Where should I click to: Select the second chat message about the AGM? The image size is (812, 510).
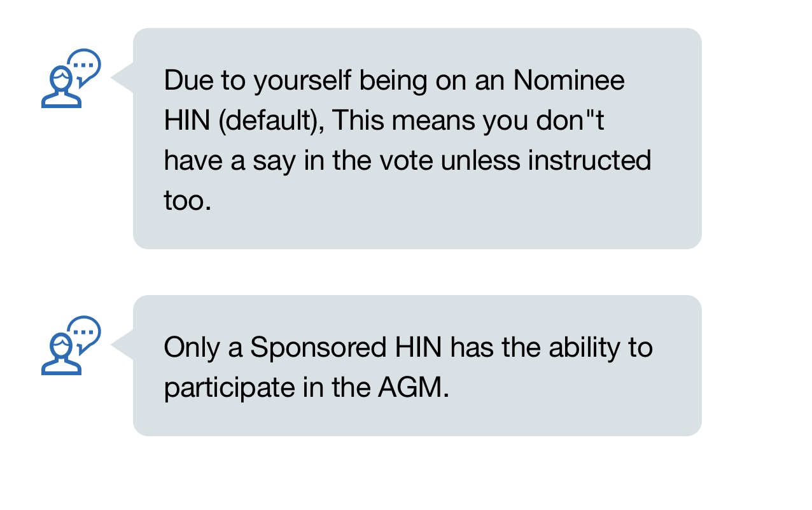pyautogui.click(x=417, y=365)
